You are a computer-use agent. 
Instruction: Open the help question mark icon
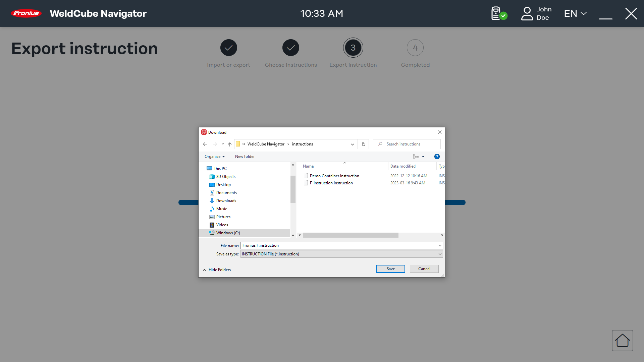click(437, 157)
